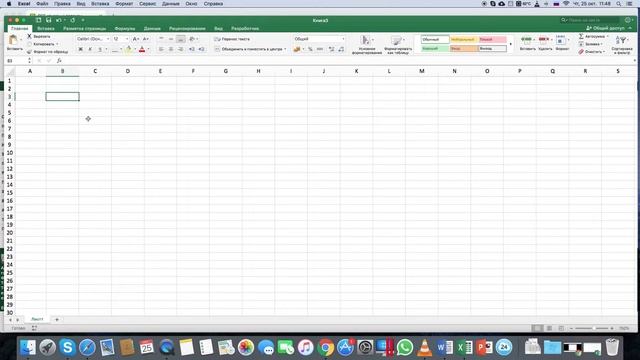Viewport: 640px width, 360px height.
Task: Select the sheet tab Лист1
Action: [x=37, y=319]
